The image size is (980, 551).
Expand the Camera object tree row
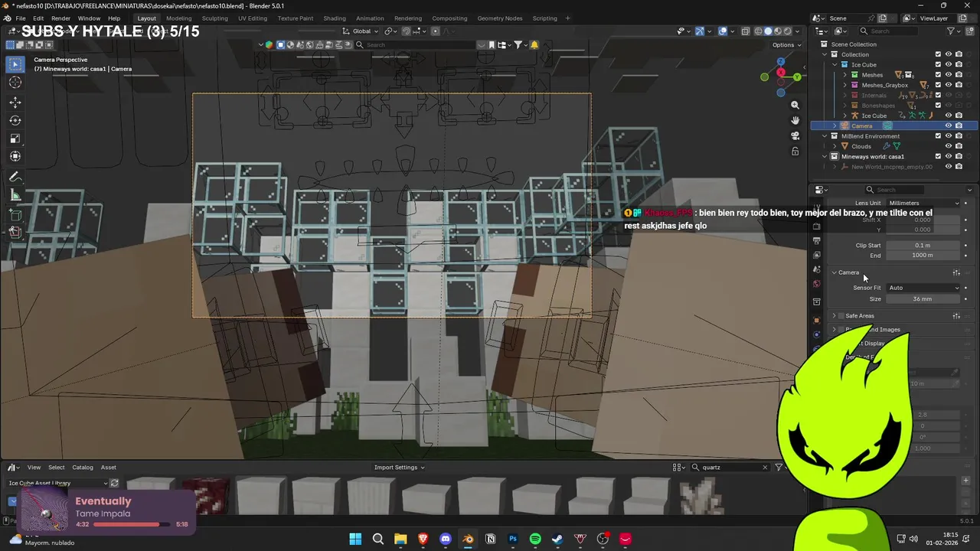(x=835, y=126)
